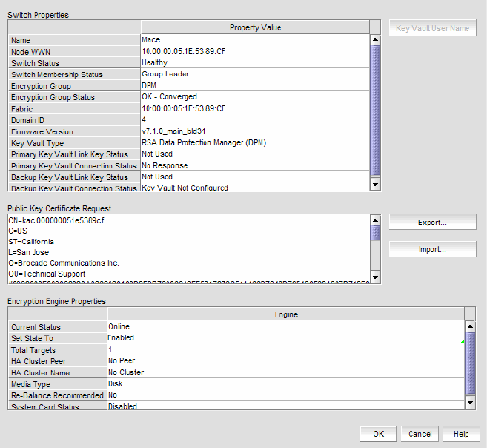Click the Key Vault User Name button
Screen dimensions: 487x448
(432, 28)
